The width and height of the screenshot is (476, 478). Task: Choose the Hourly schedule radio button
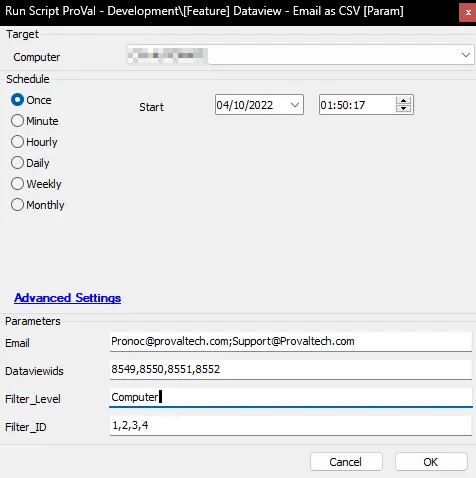17,142
